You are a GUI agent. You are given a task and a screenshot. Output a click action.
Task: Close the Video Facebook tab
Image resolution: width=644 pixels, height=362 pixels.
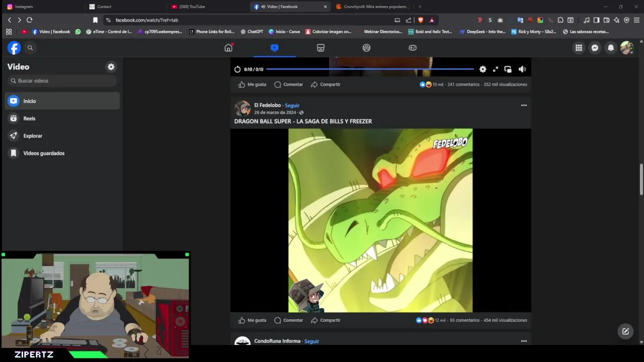click(x=325, y=7)
